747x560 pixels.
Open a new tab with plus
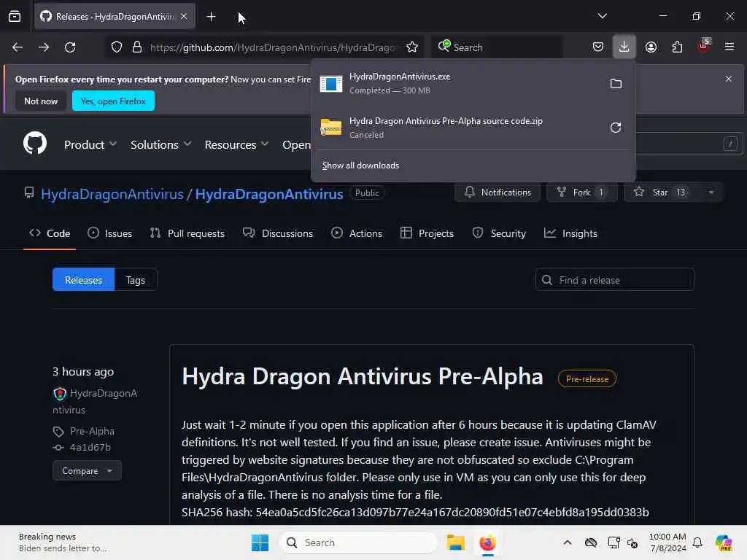tap(211, 17)
